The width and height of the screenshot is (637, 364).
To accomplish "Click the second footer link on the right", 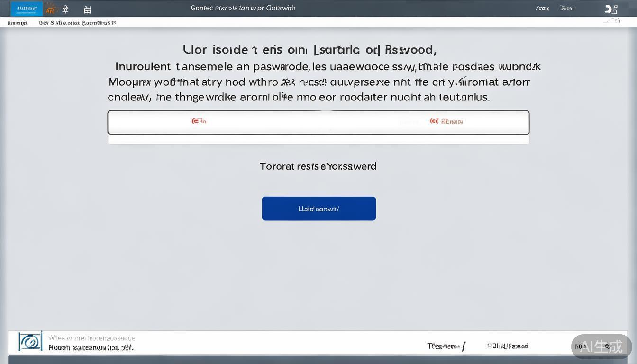I will (x=508, y=346).
